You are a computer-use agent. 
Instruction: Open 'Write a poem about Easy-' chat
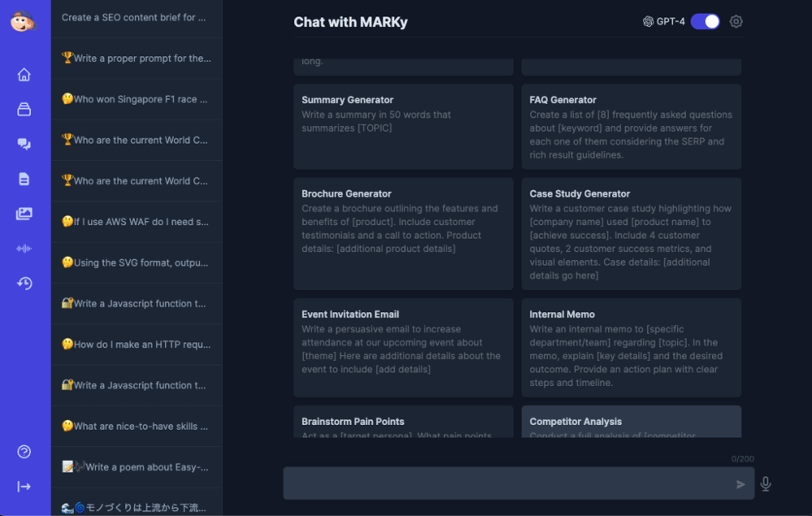pyautogui.click(x=136, y=466)
